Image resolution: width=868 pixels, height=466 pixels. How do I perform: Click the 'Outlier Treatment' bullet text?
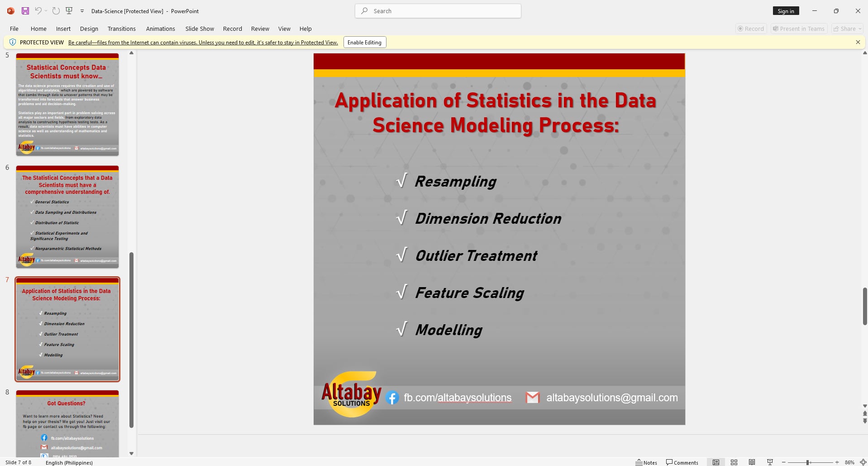(476, 255)
